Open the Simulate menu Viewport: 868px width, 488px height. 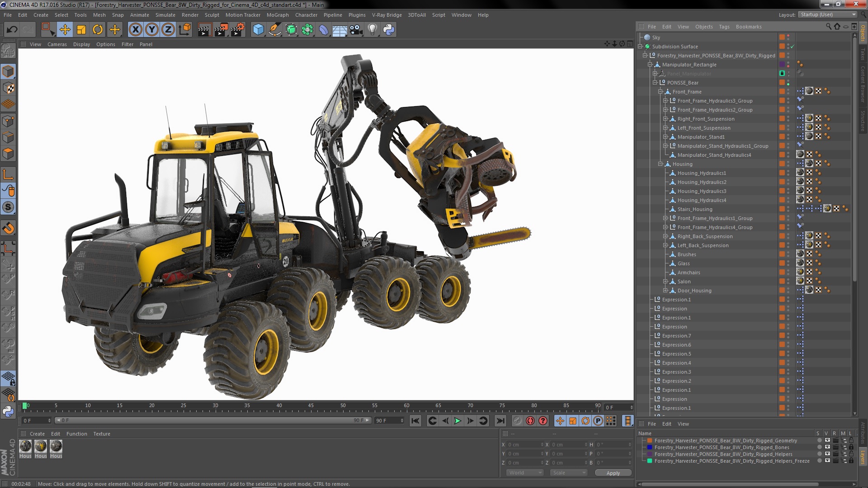coord(165,15)
